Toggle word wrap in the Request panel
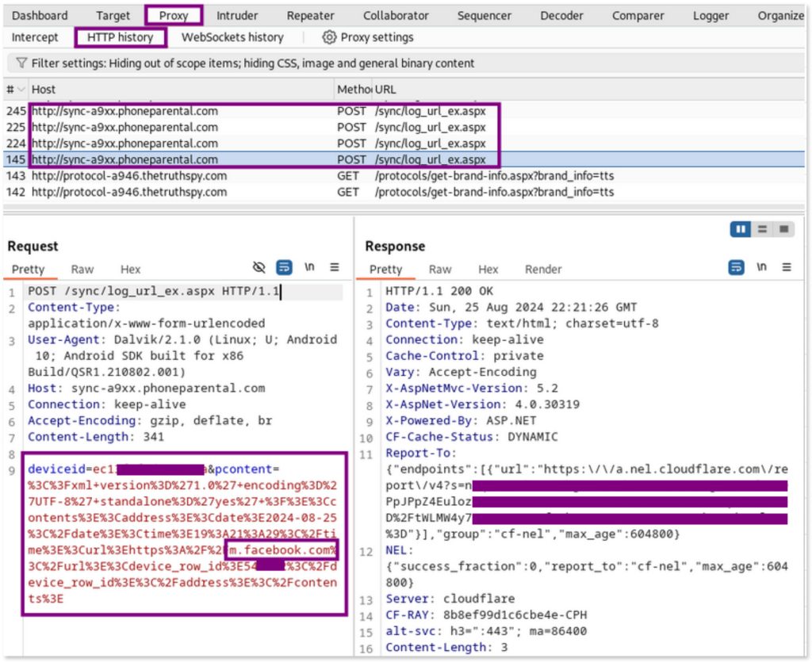This screenshot has height=662, width=812. click(284, 268)
